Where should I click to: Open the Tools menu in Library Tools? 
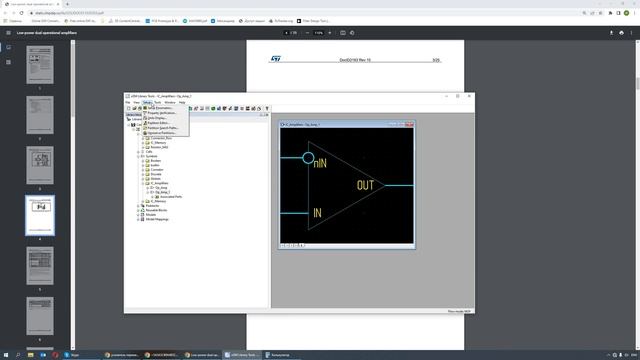158,102
